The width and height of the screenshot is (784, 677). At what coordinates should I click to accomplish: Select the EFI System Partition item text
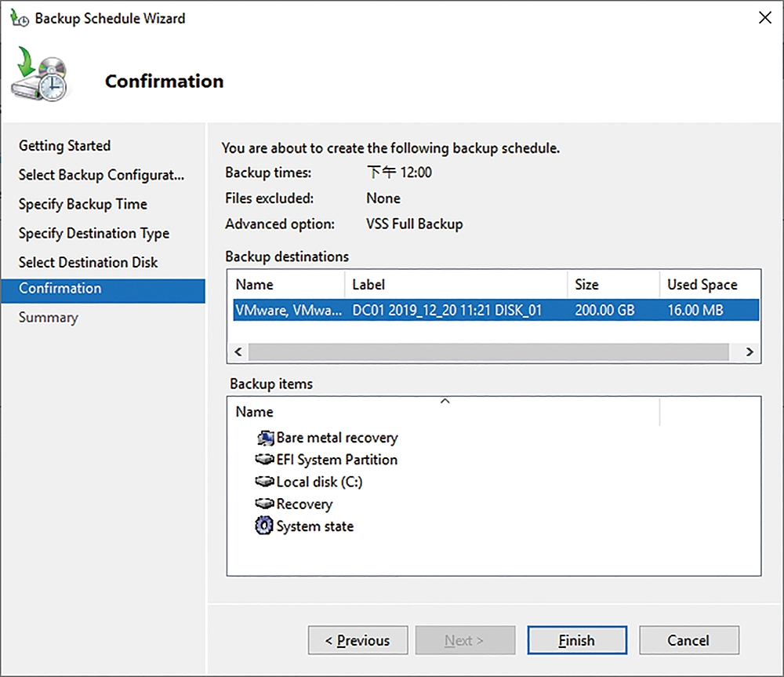point(337,460)
